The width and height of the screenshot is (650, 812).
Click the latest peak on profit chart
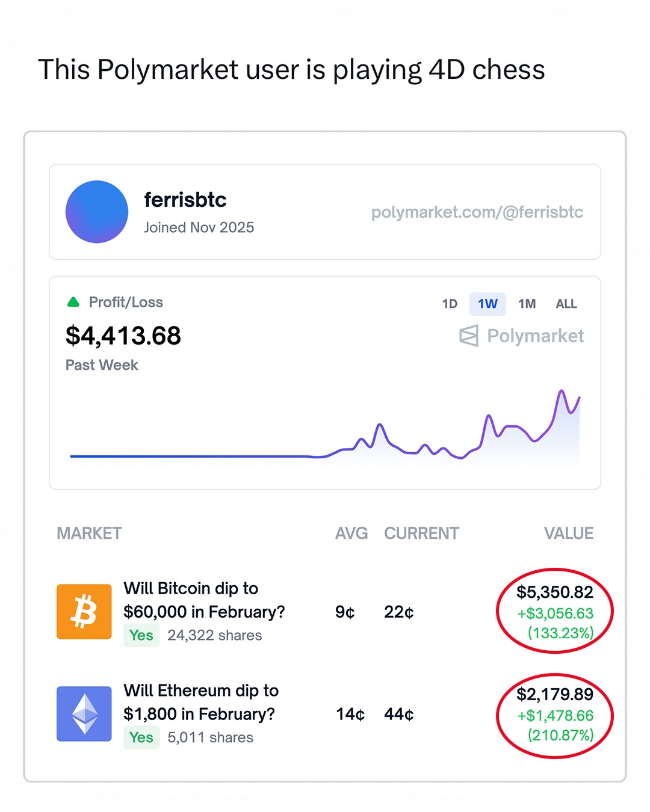pos(562,391)
